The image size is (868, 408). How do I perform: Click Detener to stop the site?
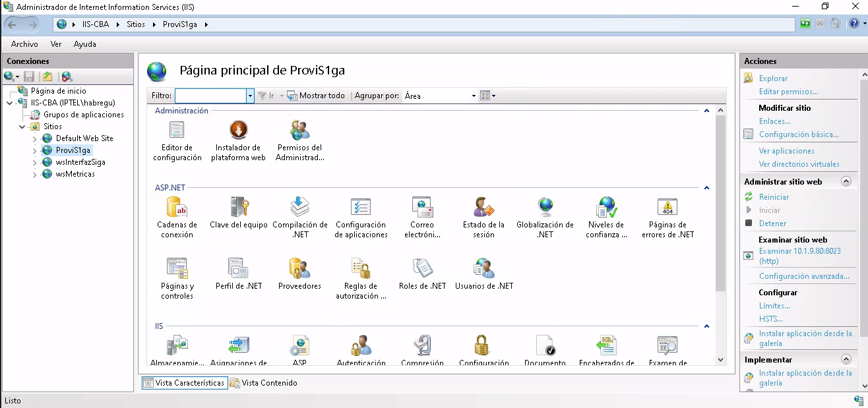tap(772, 223)
